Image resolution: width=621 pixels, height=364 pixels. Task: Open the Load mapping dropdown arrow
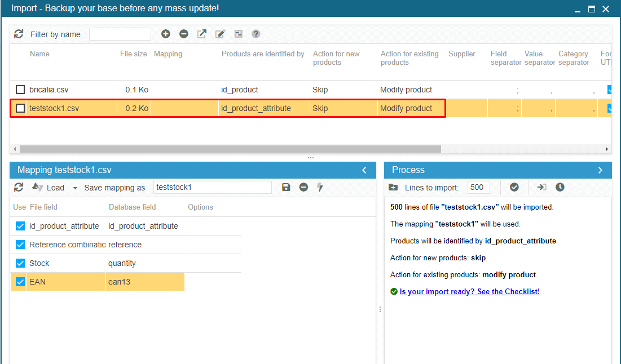(75, 188)
